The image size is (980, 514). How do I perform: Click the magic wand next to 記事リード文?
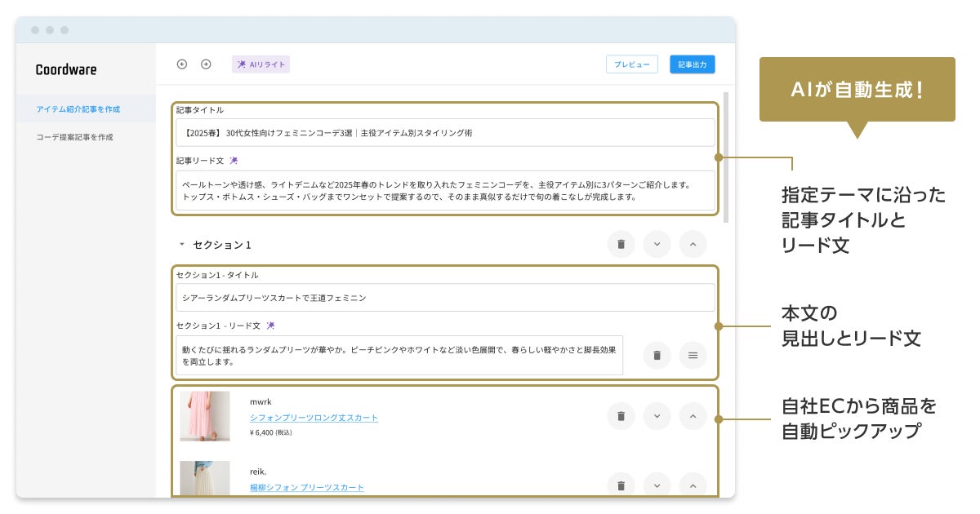click(234, 161)
